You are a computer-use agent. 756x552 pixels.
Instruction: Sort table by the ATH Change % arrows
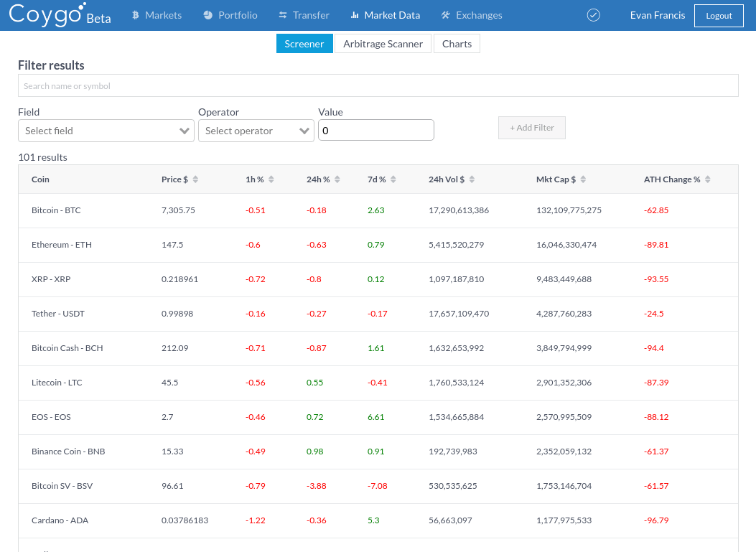click(708, 179)
